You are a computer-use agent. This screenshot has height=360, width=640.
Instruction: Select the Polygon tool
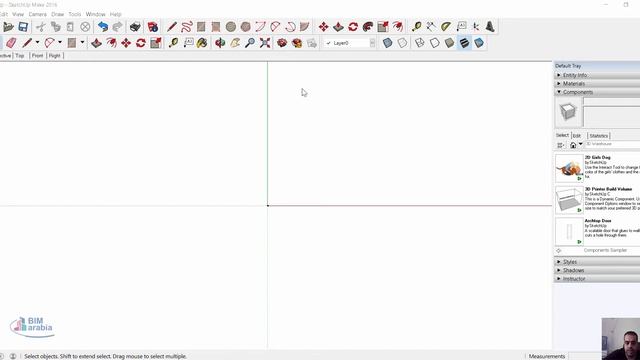[x=245, y=27]
